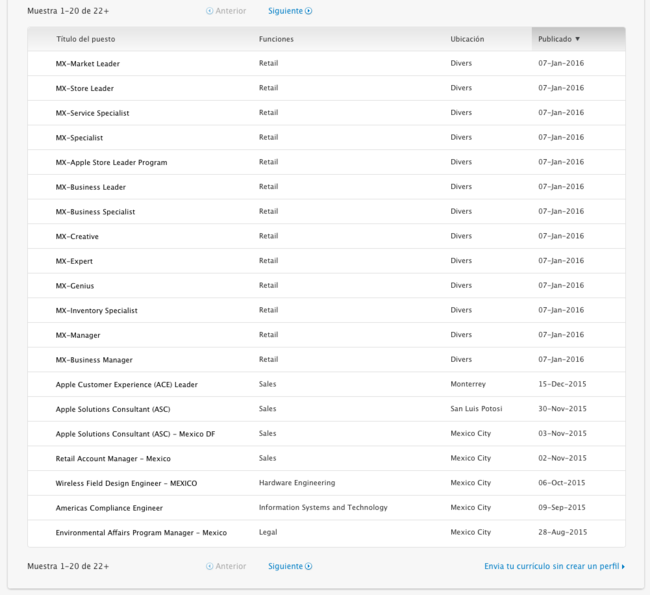Image resolution: width=650 pixels, height=595 pixels.
Task: Click the top Siguiente pagination link
Action: tap(289, 11)
